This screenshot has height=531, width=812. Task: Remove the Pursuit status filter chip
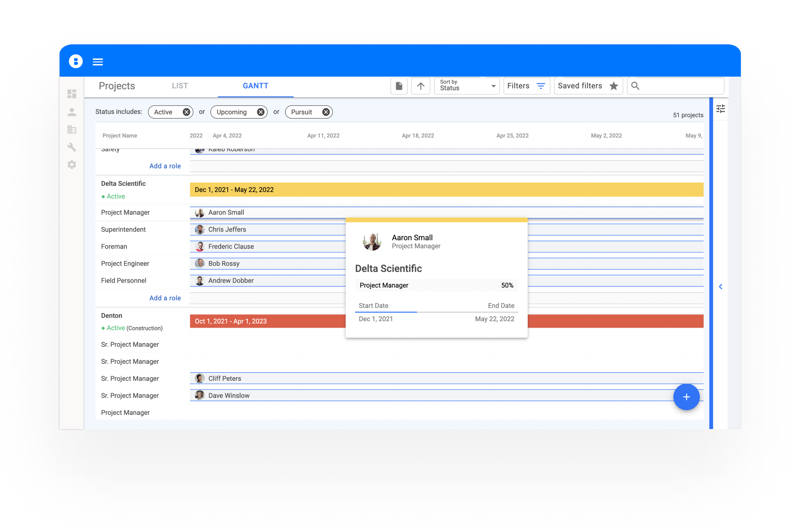326,112
